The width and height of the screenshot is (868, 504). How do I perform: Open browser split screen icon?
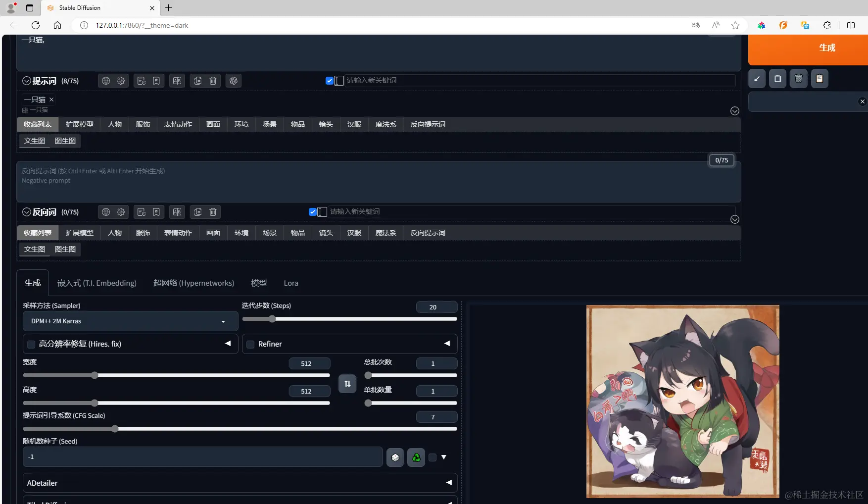(851, 25)
